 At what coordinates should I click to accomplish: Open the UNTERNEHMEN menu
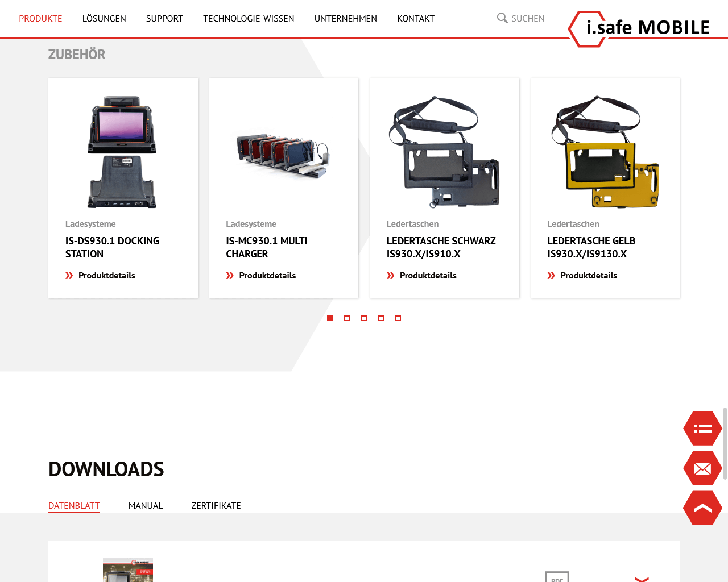click(x=346, y=19)
